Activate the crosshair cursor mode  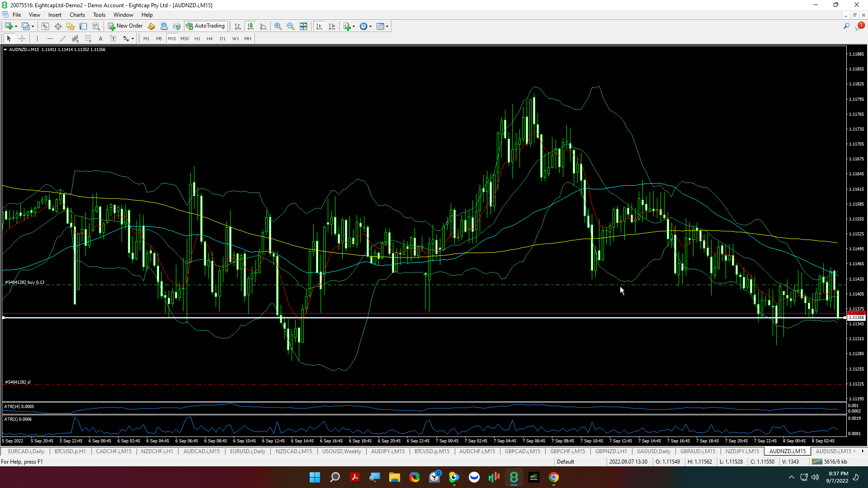pos(22,39)
